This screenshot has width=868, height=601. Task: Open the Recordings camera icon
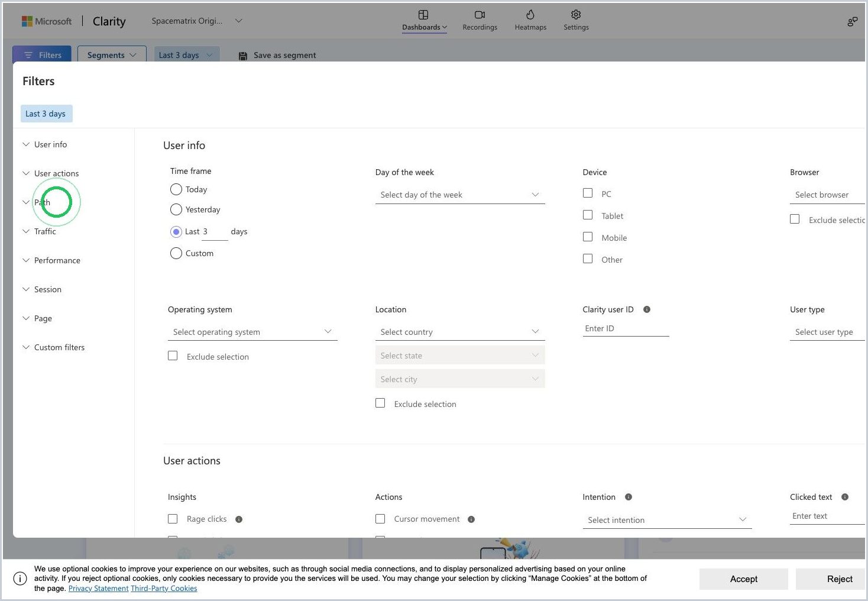pos(480,15)
